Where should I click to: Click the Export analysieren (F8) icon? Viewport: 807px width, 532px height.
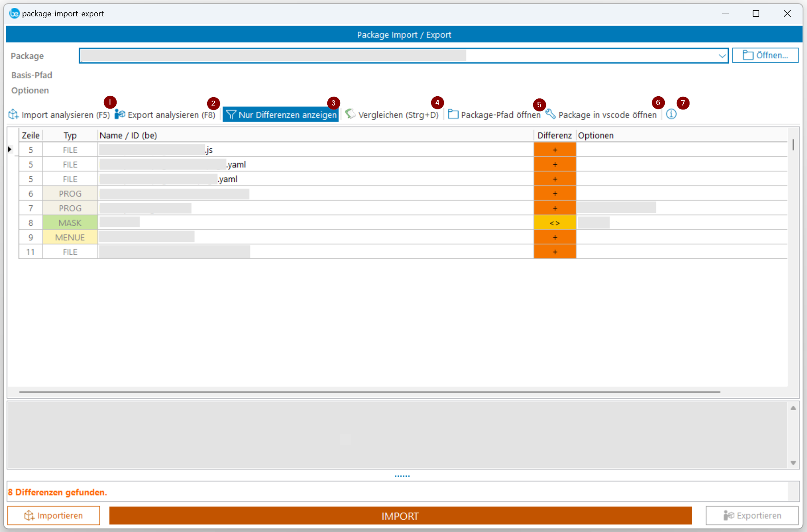120,115
